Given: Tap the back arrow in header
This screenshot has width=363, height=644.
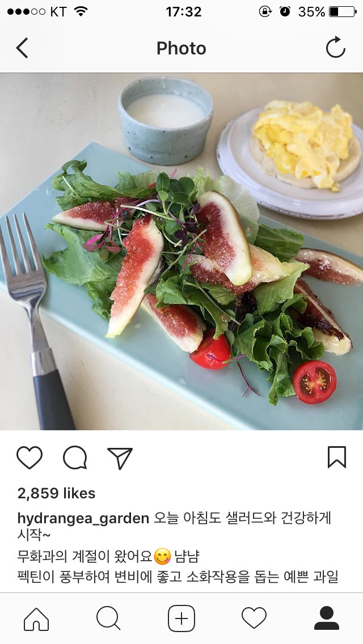Looking at the screenshot, I should point(22,48).
